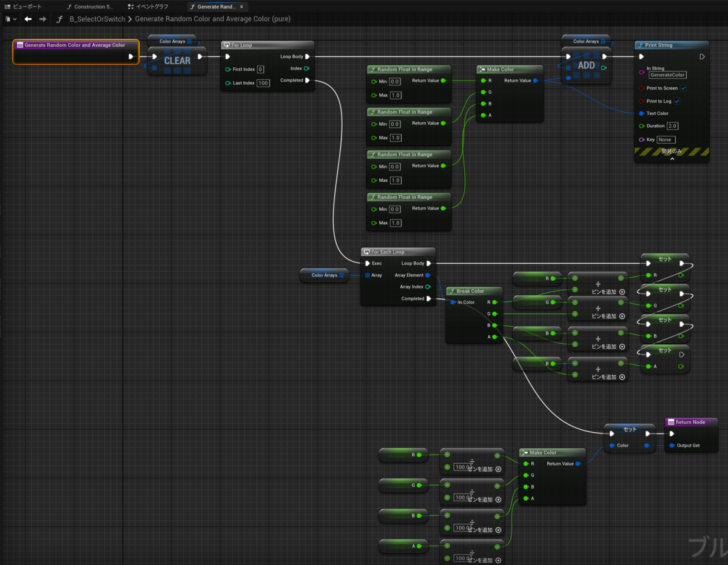Click the Add Pin plus icon on the 100.0 divide node
Screen dimensions: 728x565
499,469
